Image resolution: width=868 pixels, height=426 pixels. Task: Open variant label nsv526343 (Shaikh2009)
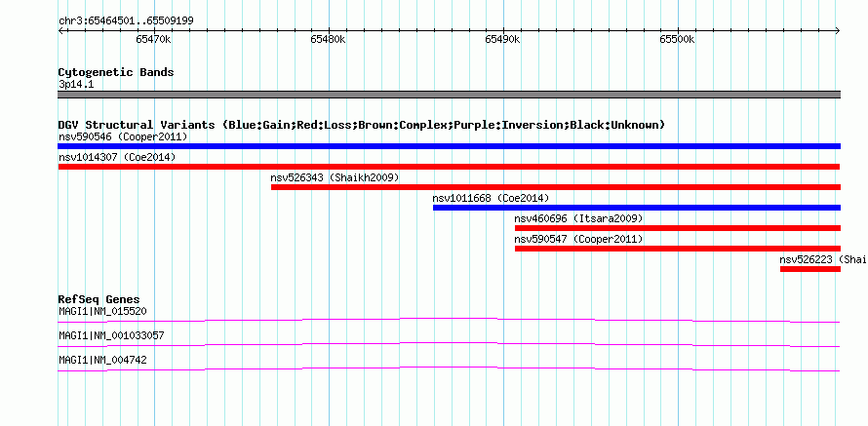coord(335,177)
